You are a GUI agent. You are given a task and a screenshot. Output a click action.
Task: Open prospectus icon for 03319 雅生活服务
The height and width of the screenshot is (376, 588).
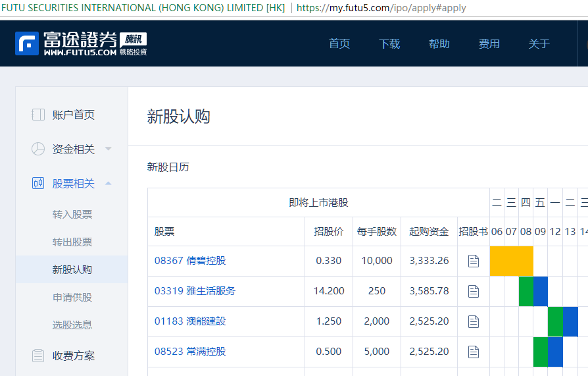click(x=474, y=291)
